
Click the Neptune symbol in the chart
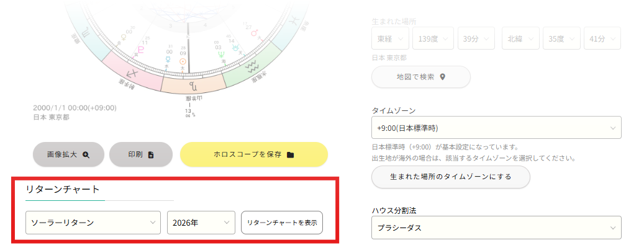point(221,54)
